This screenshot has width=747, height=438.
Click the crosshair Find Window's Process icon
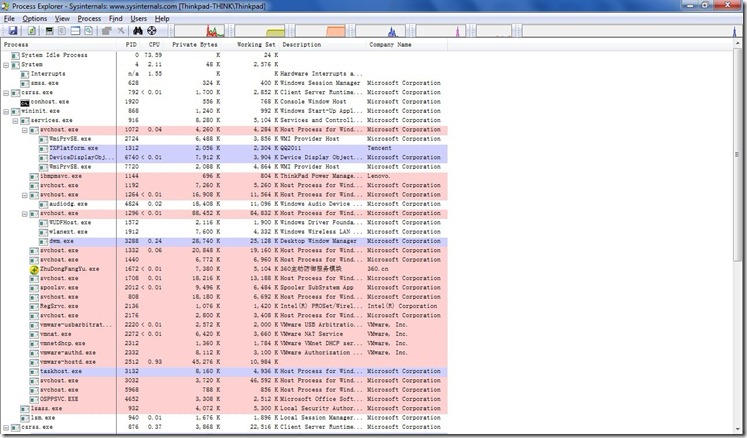tap(151, 31)
